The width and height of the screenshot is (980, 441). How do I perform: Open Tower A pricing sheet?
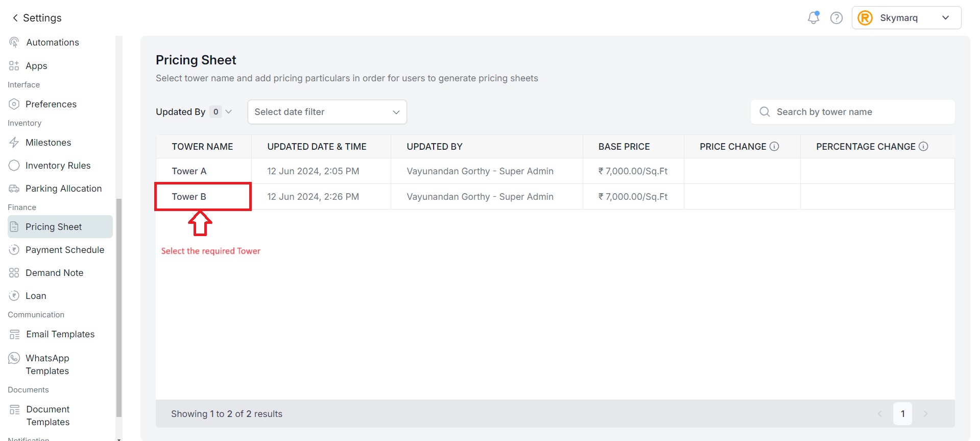point(189,171)
